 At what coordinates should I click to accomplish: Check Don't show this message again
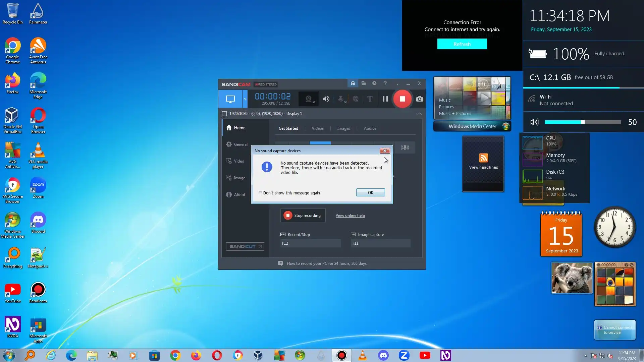(x=260, y=193)
